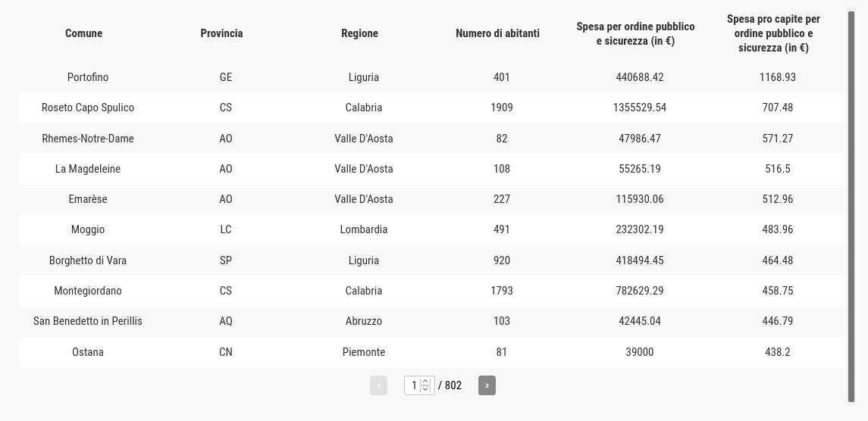
Task: Click the vertical scrollbar on the right
Action: click(x=851, y=207)
